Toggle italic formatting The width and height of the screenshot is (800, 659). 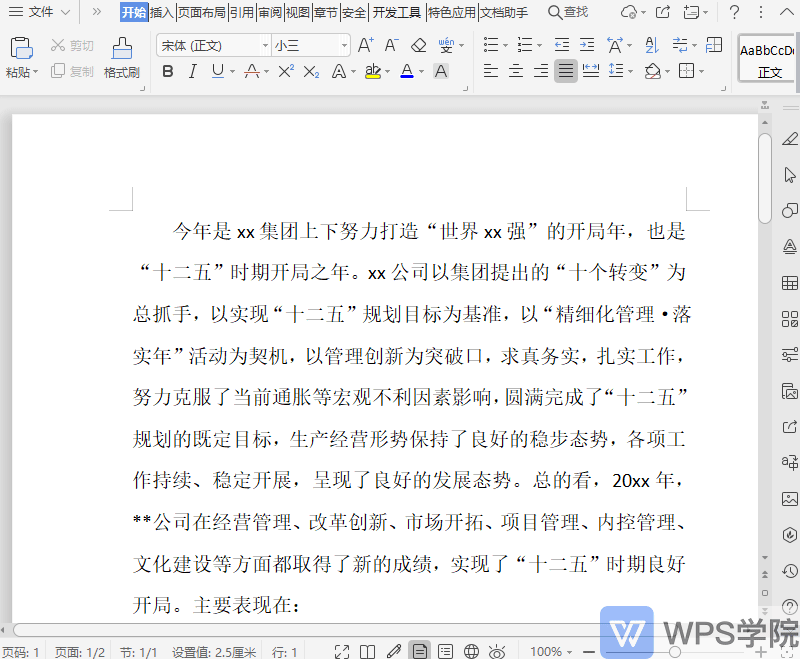pos(192,71)
